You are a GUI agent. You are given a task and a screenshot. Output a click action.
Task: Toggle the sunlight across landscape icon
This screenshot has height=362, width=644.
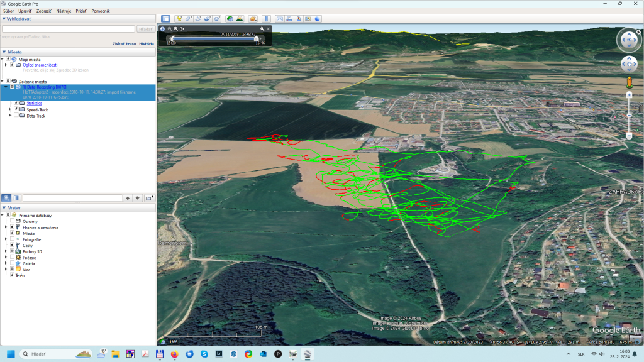pos(240,19)
